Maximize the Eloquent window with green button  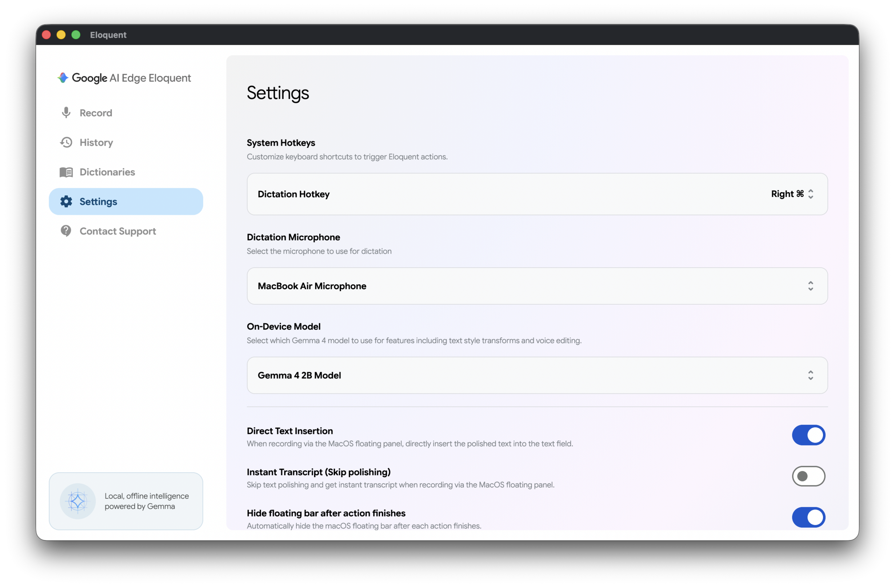[76, 35]
